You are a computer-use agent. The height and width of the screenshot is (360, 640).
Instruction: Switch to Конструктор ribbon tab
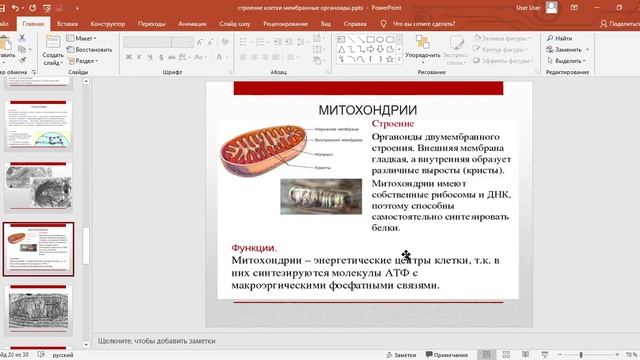point(108,24)
